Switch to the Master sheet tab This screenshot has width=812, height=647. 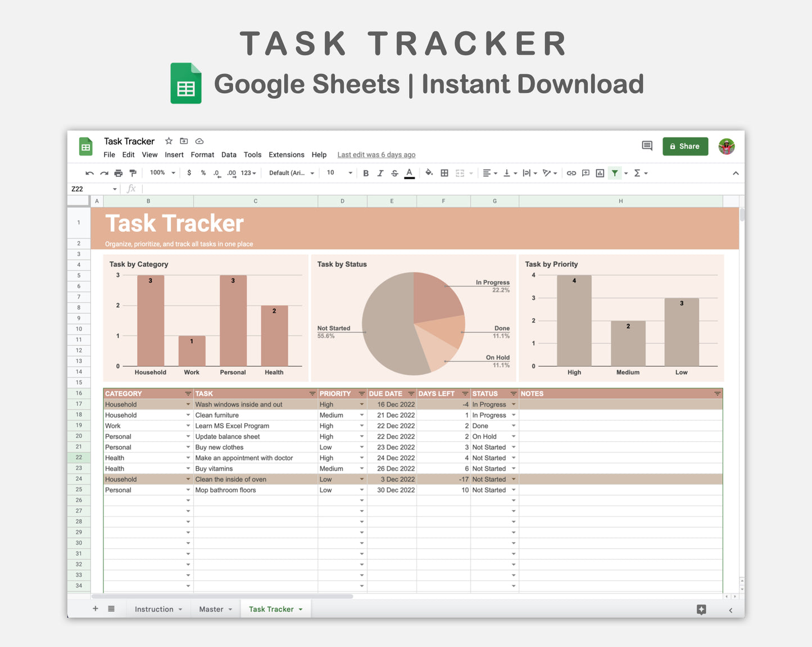211,609
